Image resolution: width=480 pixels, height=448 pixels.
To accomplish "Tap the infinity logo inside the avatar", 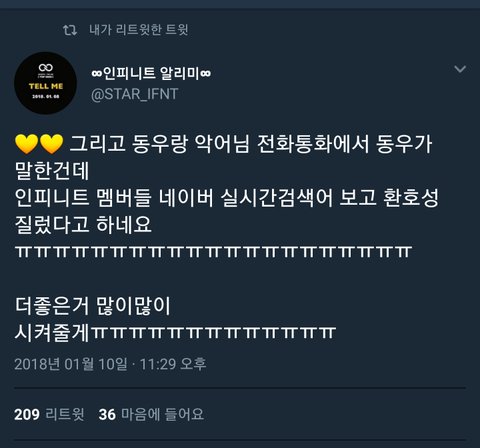I will pos(46,68).
